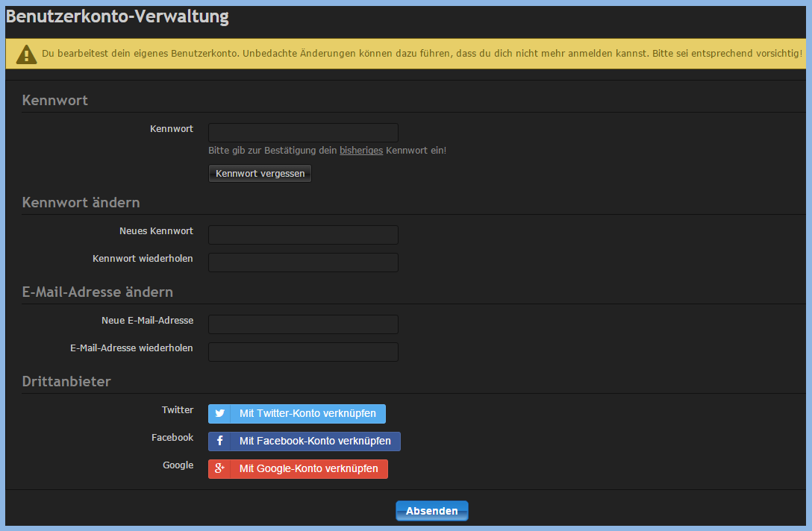
Task: Click the E-Mail-Adresse wiederholen input
Action: [x=303, y=352]
